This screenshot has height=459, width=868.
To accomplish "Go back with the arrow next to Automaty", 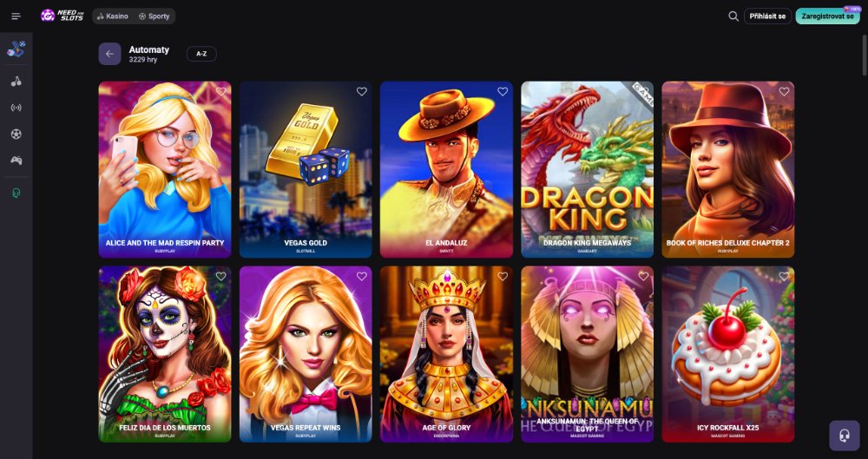I will pos(109,54).
